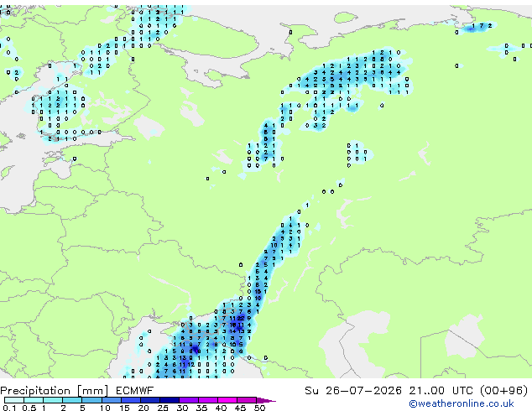Select the '40' legend scale label
The image size is (532, 411).
[221, 408]
